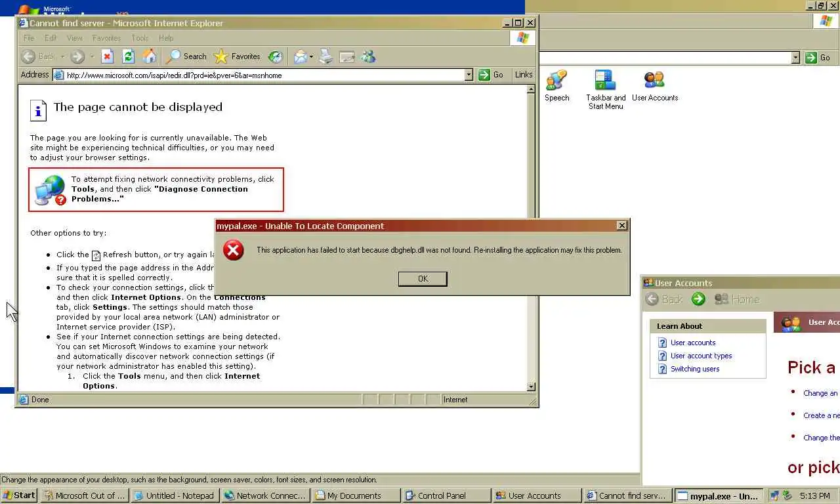Open the Favorites menu in Internet Explorer
840x504 pixels.
[x=106, y=38]
